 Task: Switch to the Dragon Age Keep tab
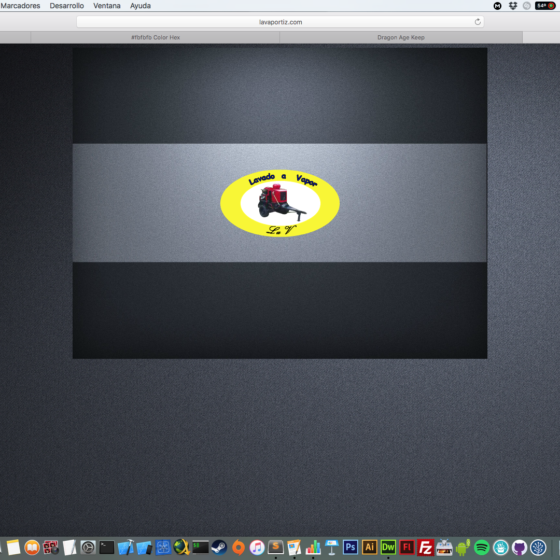click(x=401, y=37)
